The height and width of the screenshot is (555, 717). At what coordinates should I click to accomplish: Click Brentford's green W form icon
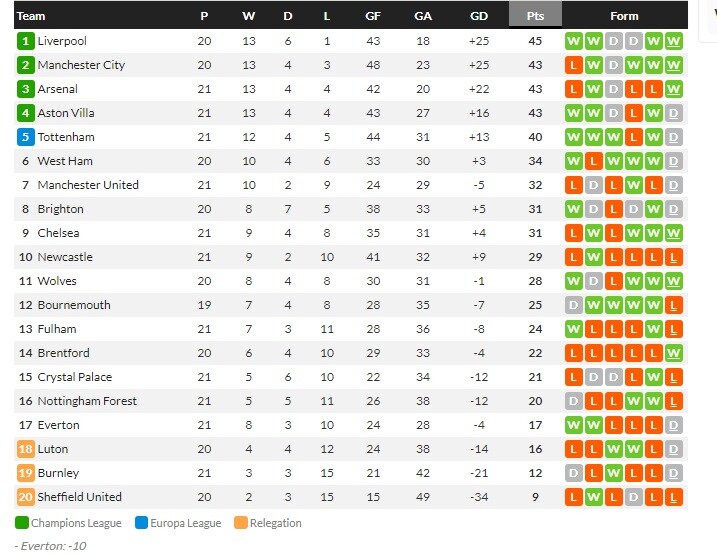click(x=674, y=353)
